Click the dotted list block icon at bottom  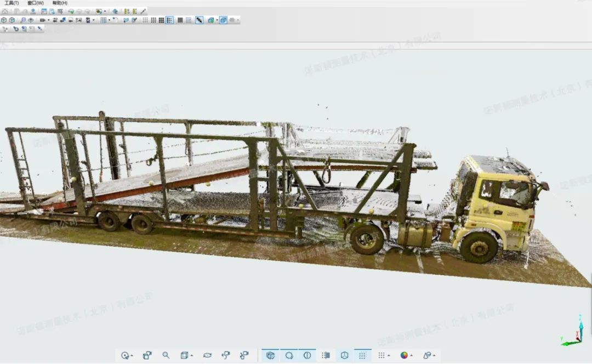pos(326,355)
